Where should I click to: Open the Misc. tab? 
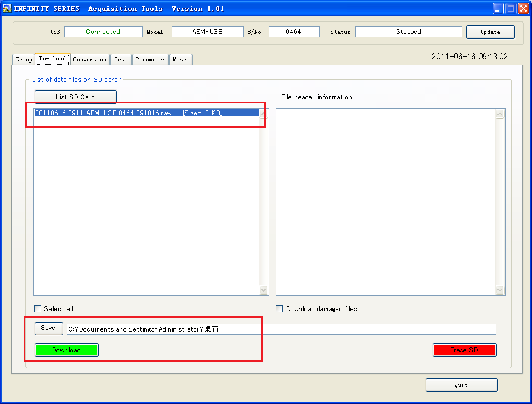click(180, 59)
